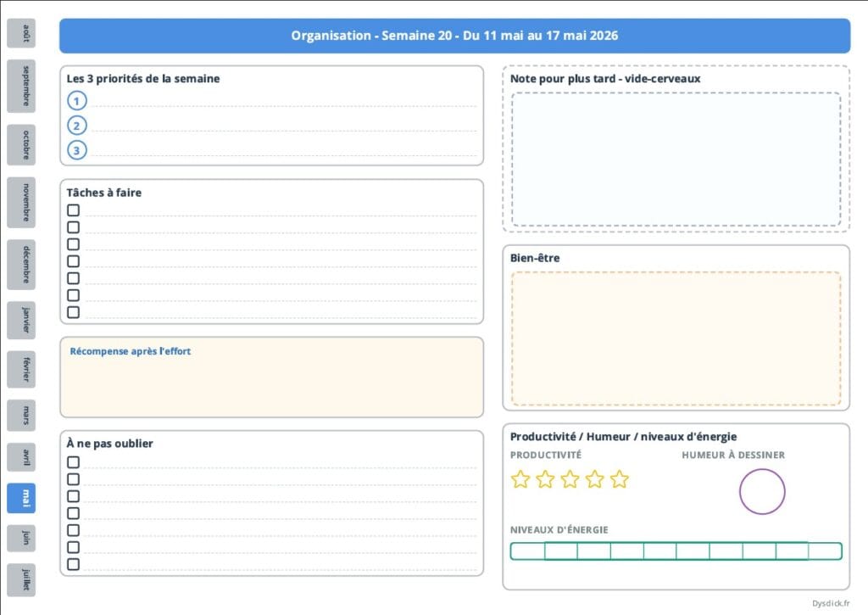Check first box in À ne pas oublier

pyautogui.click(x=74, y=462)
